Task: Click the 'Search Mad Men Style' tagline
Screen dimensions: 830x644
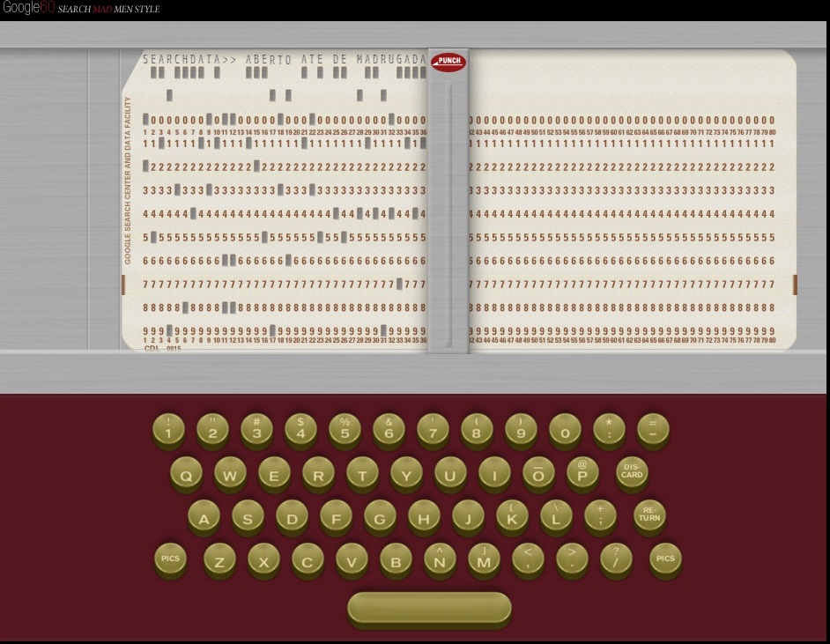Action: [x=108, y=9]
